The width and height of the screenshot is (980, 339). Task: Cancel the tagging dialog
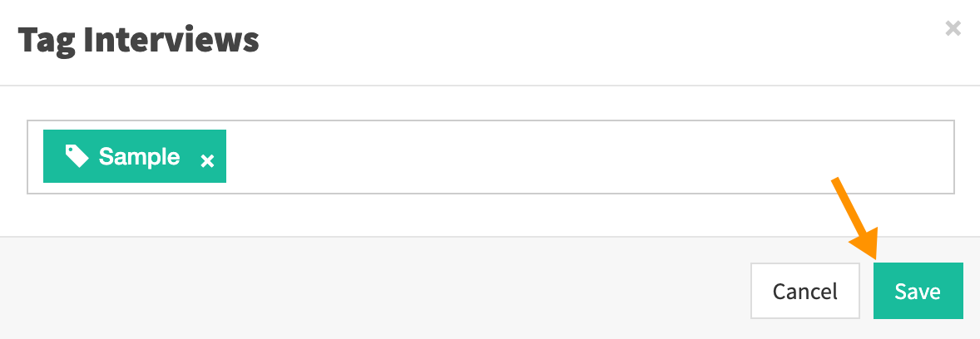[805, 291]
